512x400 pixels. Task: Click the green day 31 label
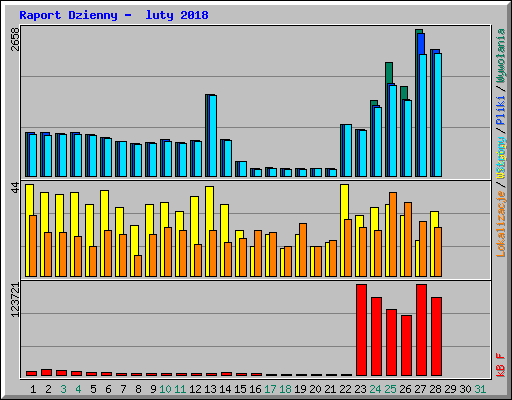point(480,389)
